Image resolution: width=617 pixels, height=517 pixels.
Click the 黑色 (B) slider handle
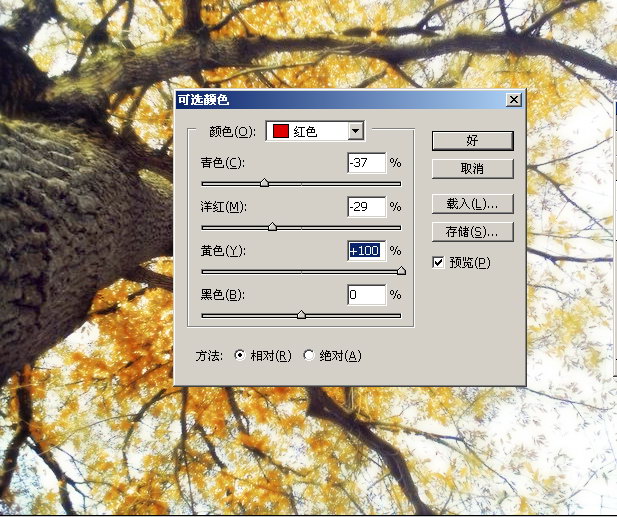coord(301,315)
